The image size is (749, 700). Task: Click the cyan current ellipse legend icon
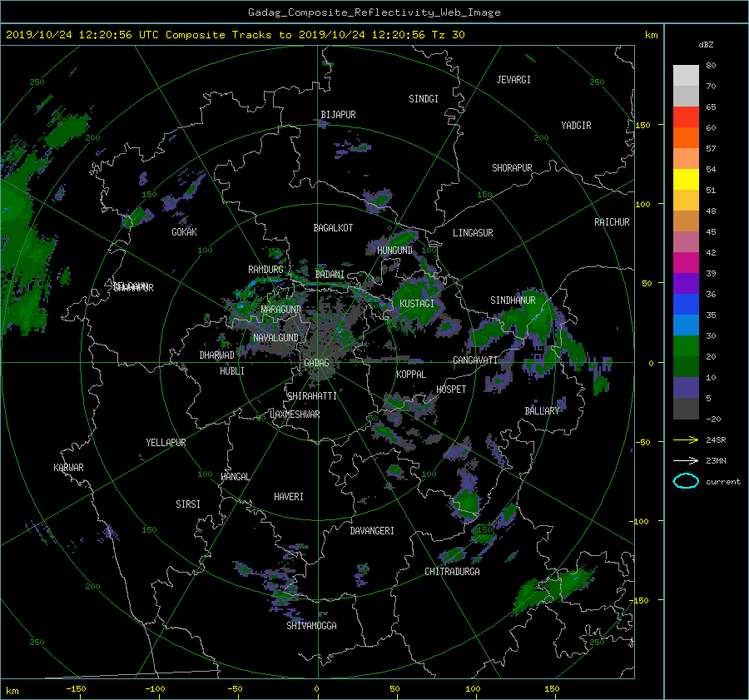click(686, 481)
